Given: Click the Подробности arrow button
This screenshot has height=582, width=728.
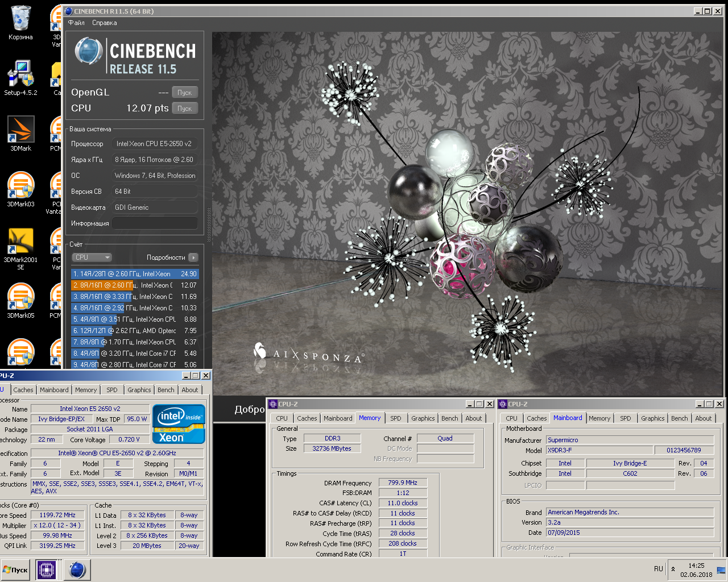Looking at the screenshot, I should [x=193, y=257].
